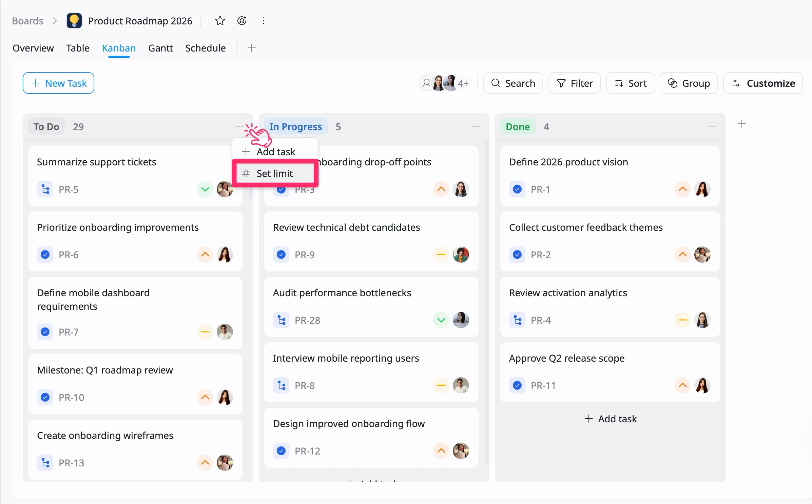
Task: Click subtask icon on PR-4 card
Action: point(517,320)
